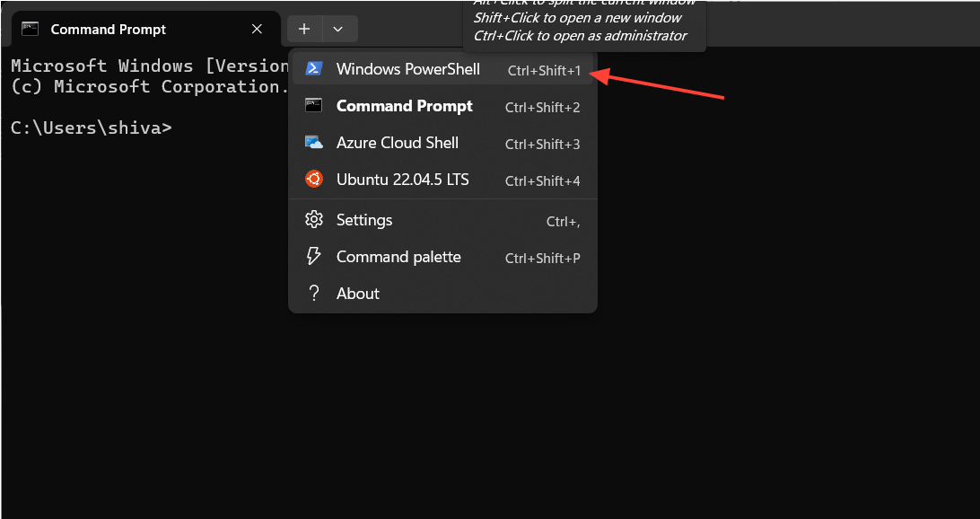Screen dimensions: 980x519
Task: Click the C:\Users\shiva prompt line
Action: 90,128
